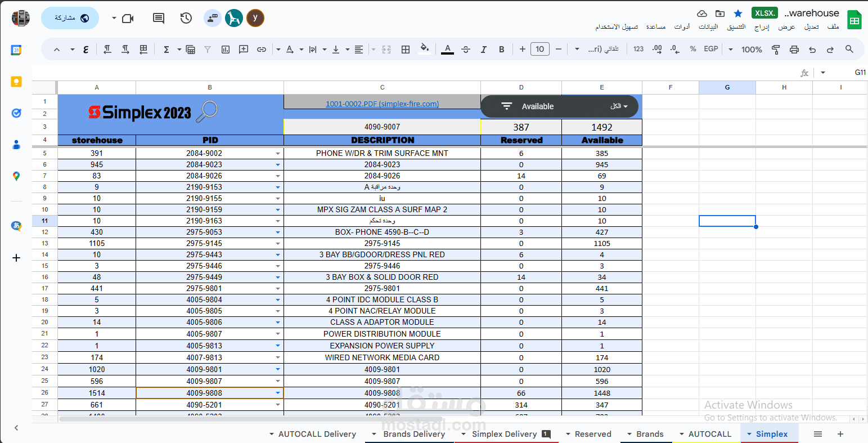This screenshot has height=443, width=868.
Task: Click the مشاركة (Share) button
Action: pyautogui.click(x=70, y=18)
